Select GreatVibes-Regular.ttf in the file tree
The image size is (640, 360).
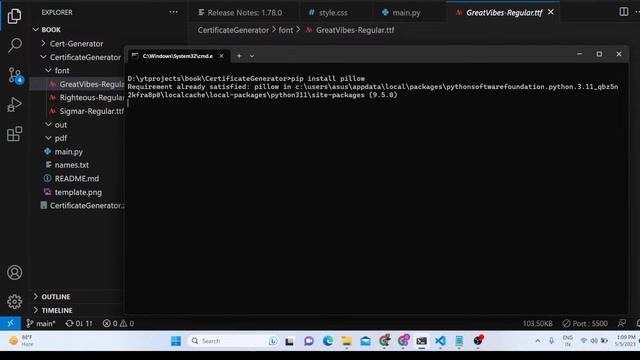[77, 84]
